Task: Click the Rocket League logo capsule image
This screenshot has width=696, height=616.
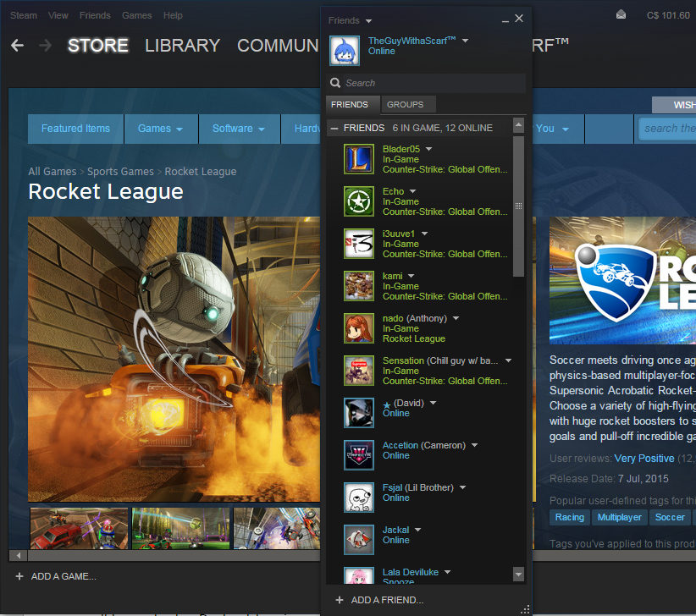Action: point(622,280)
